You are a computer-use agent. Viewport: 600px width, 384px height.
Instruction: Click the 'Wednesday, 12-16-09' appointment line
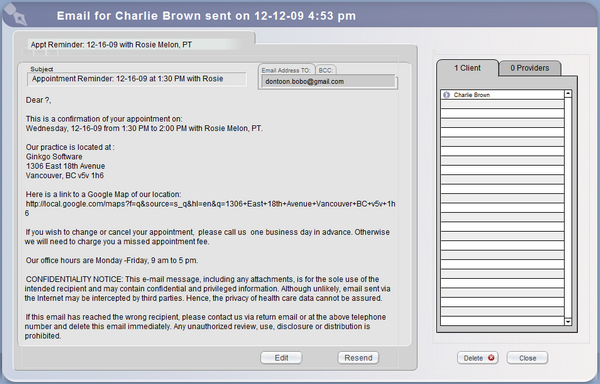click(x=144, y=129)
